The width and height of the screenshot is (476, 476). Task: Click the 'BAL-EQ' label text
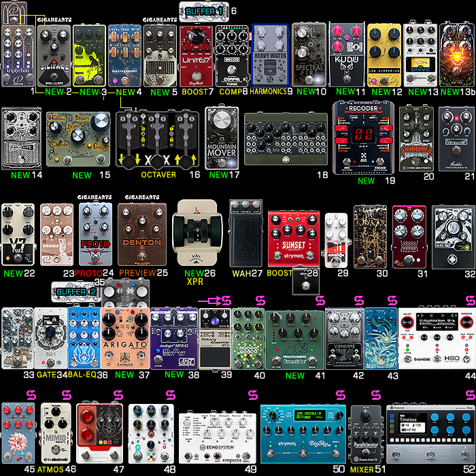82,375
